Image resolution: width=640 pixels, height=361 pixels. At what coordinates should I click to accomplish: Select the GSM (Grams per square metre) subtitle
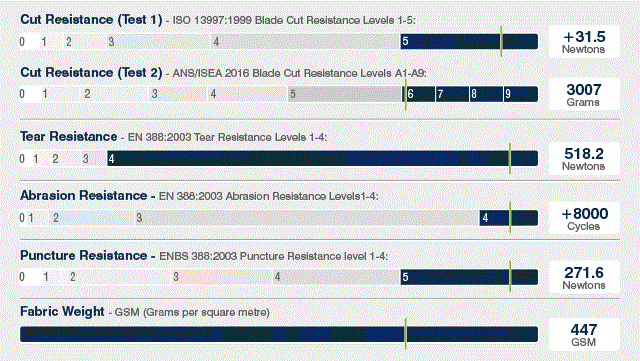pyautogui.click(x=192, y=313)
